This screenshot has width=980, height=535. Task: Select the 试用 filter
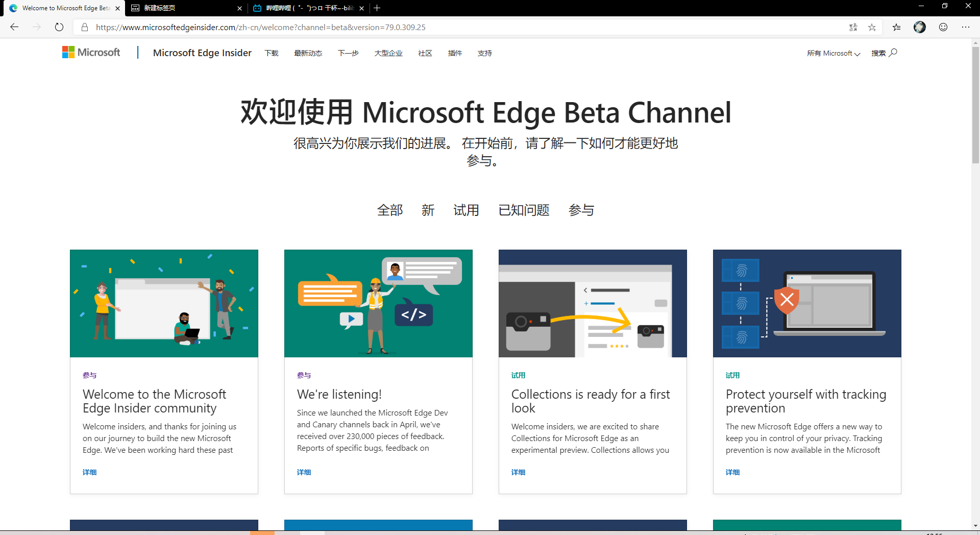click(466, 210)
